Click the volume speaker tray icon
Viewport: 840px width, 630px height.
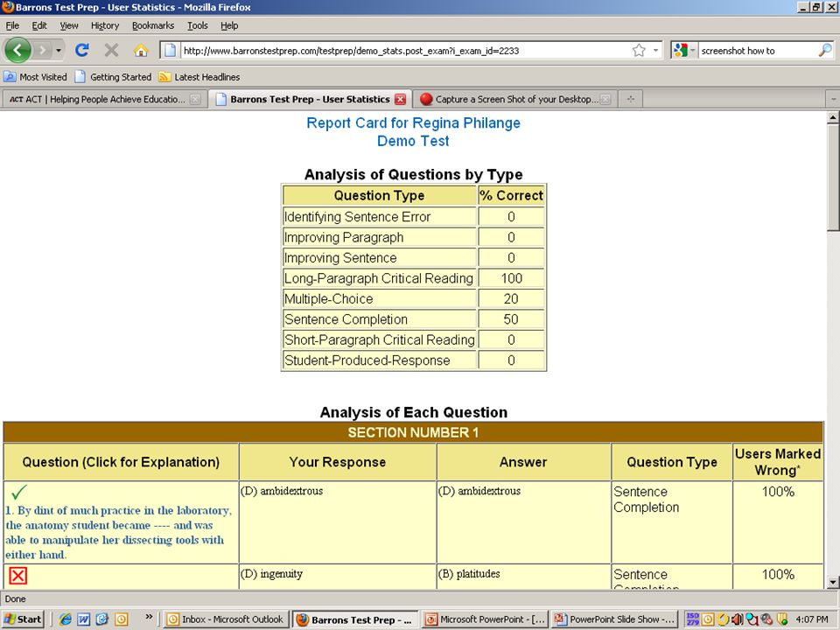[738, 619]
